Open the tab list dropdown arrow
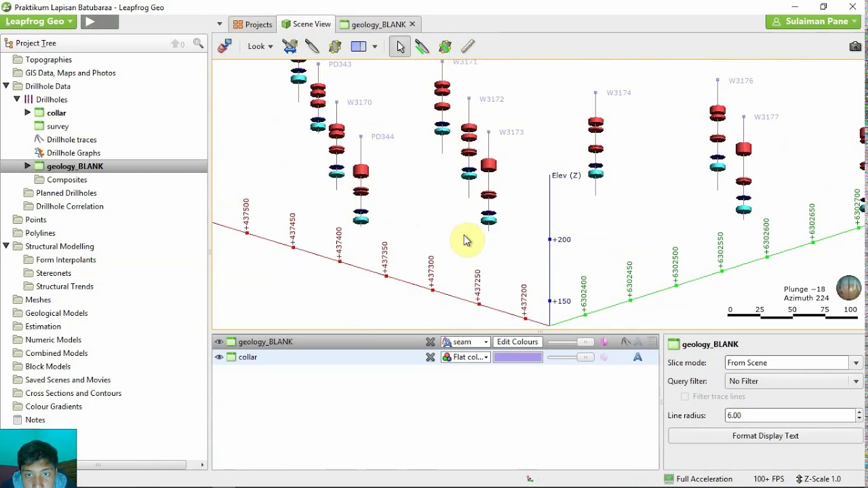The image size is (868, 488). 220,24
